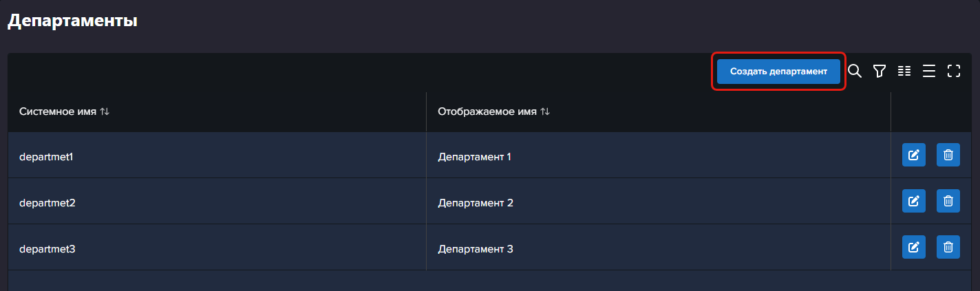This screenshot has height=291, width=980.
Task: Open the table search magnifier icon
Action: tap(855, 71)
